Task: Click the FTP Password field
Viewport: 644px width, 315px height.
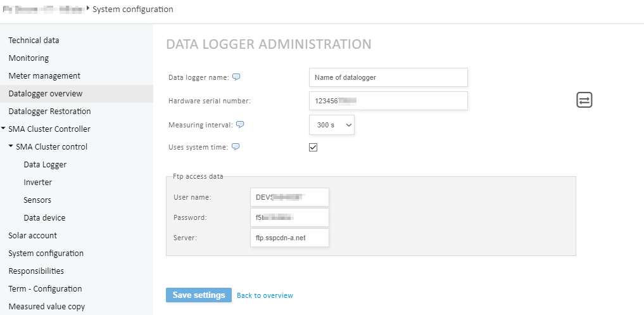Action: pos(289,217)
